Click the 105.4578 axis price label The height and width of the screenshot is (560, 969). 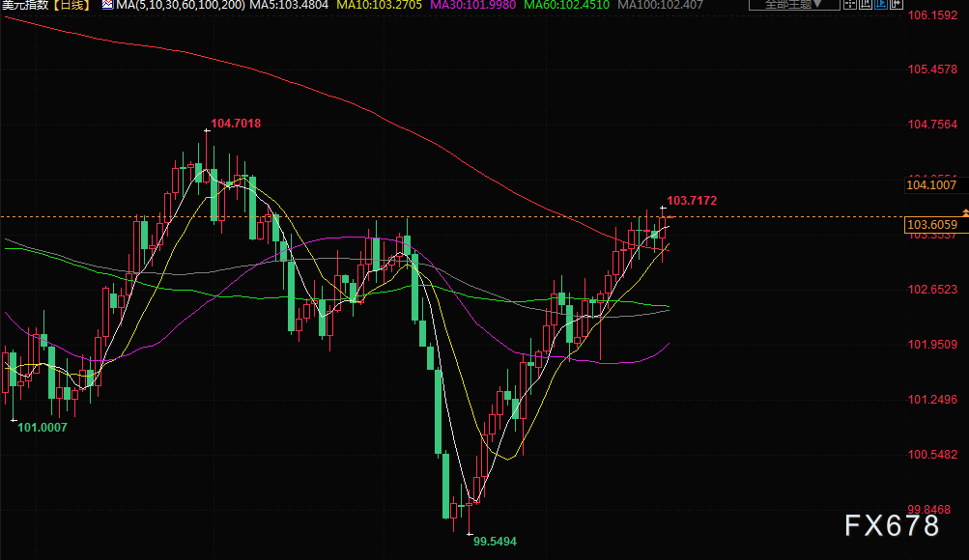click(x=932, y=70)
